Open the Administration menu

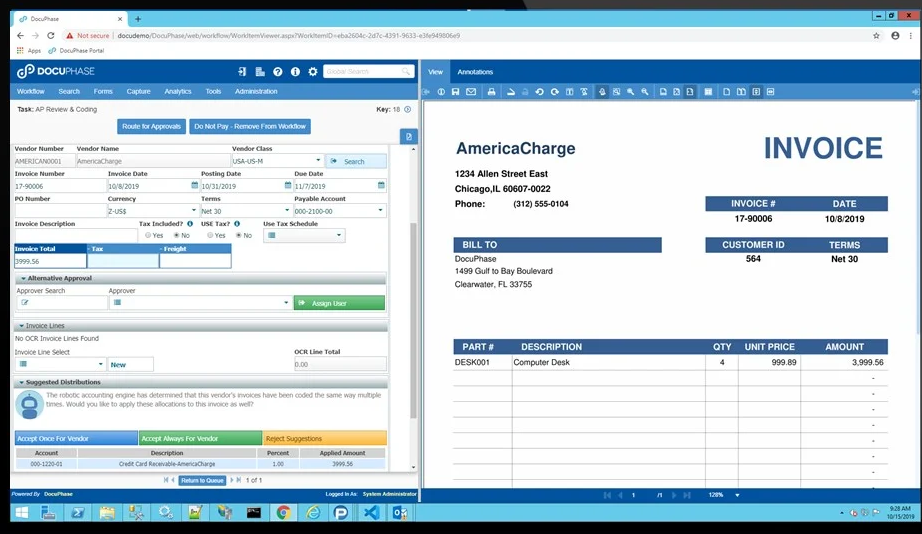coord(256,92)
